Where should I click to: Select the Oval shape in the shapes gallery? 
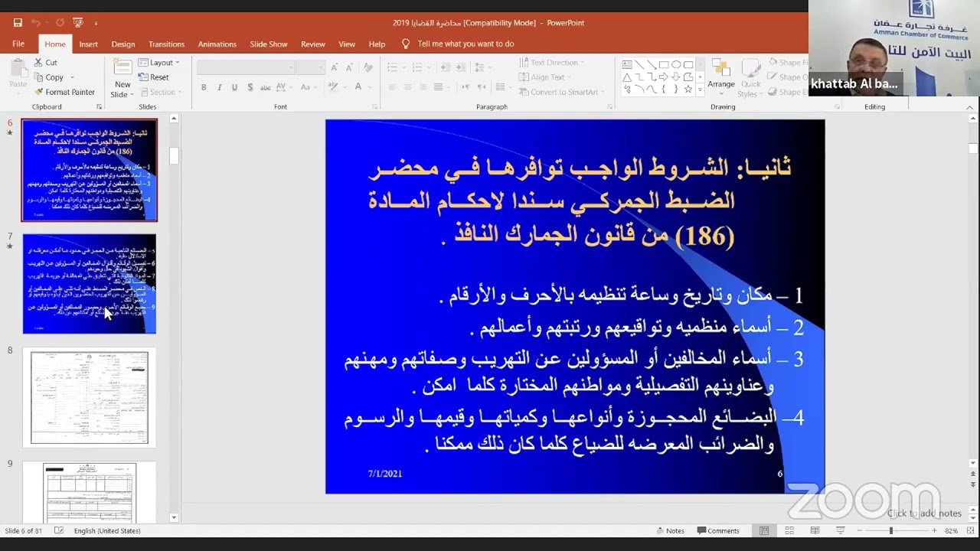(x=676, y=64)
